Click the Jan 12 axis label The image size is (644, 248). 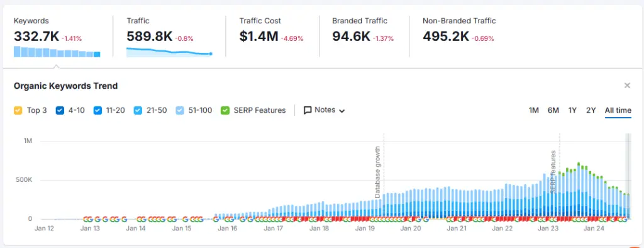click(45, 228)
